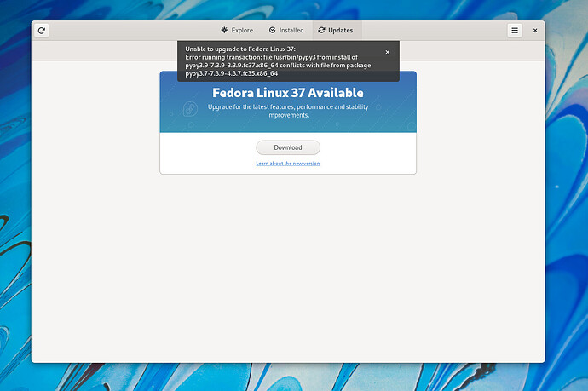Click the Fedora Linux 37 Available banner title
The width and height of the screenshot is (588, 391).
point(288,93)
